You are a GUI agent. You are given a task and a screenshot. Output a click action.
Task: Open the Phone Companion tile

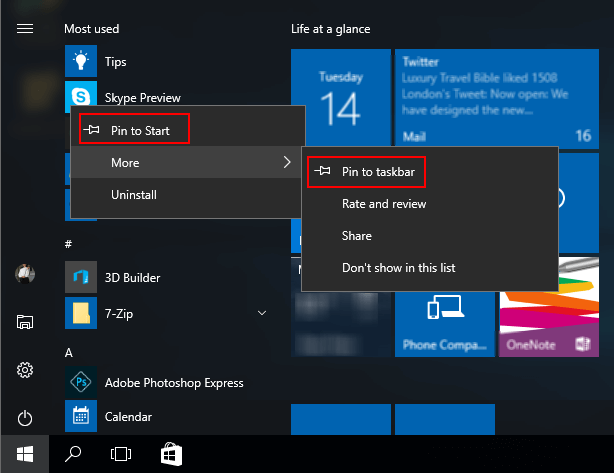[445, 324]
